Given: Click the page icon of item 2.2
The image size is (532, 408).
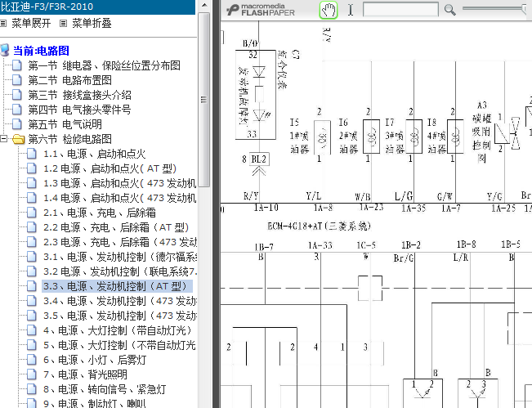Looking at the screenshot, I should tap(32, 226).
